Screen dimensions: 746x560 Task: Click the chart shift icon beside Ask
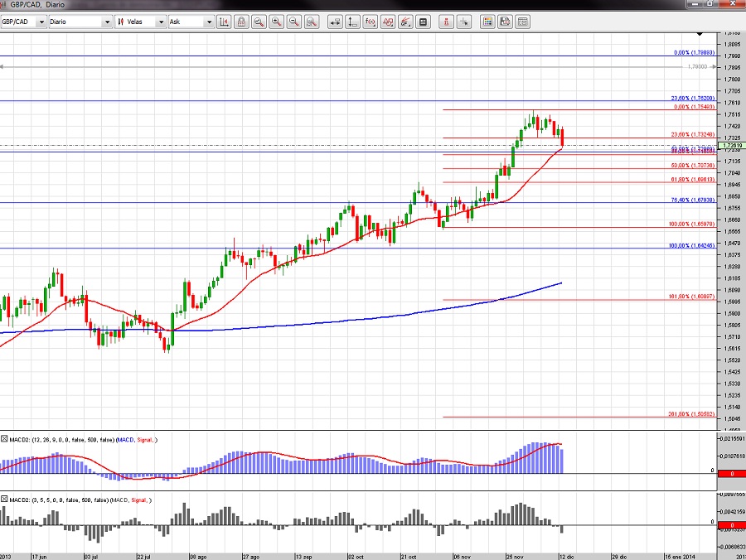click(224, 22)
